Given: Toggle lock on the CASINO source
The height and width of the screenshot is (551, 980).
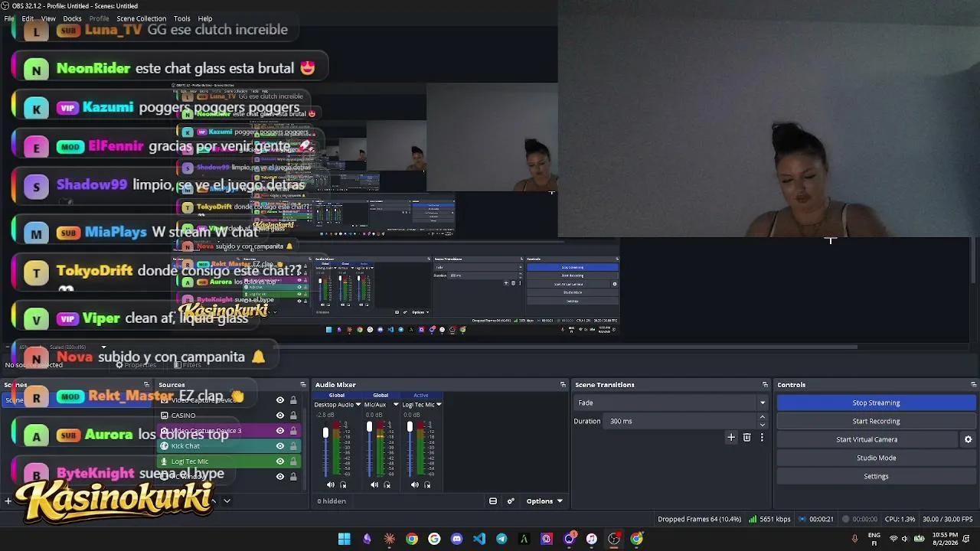Looking at the screenshot, I should point(293,416).
